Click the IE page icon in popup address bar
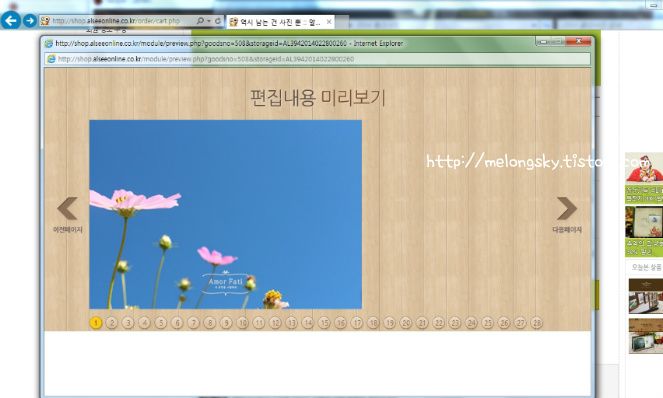 coord(51,59)
